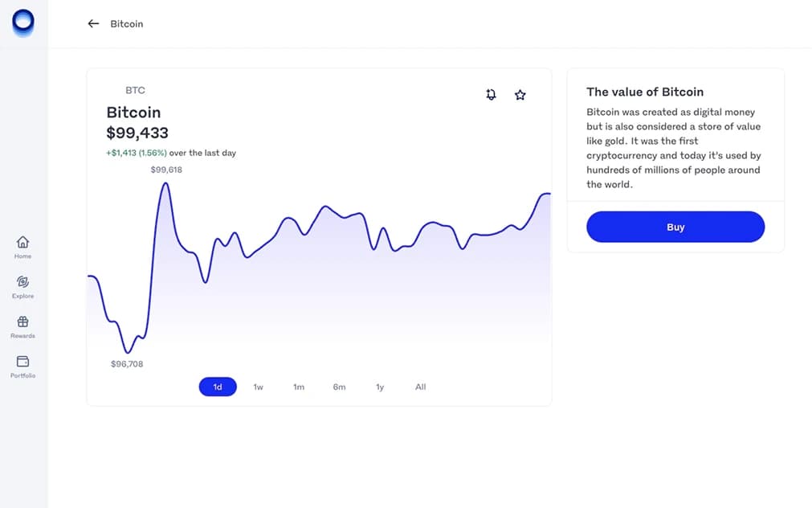Click the chart peak near $99,618

point(165,184)
